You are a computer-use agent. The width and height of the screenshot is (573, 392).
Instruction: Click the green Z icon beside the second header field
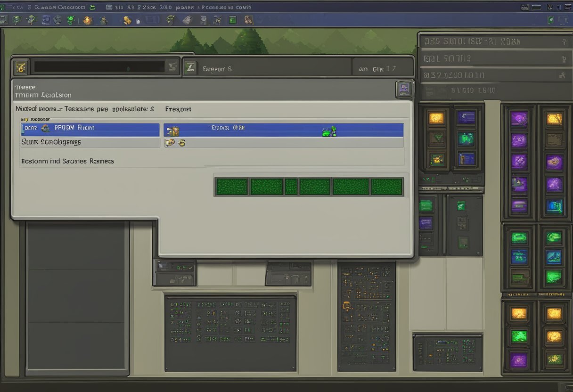click(190, 67)
